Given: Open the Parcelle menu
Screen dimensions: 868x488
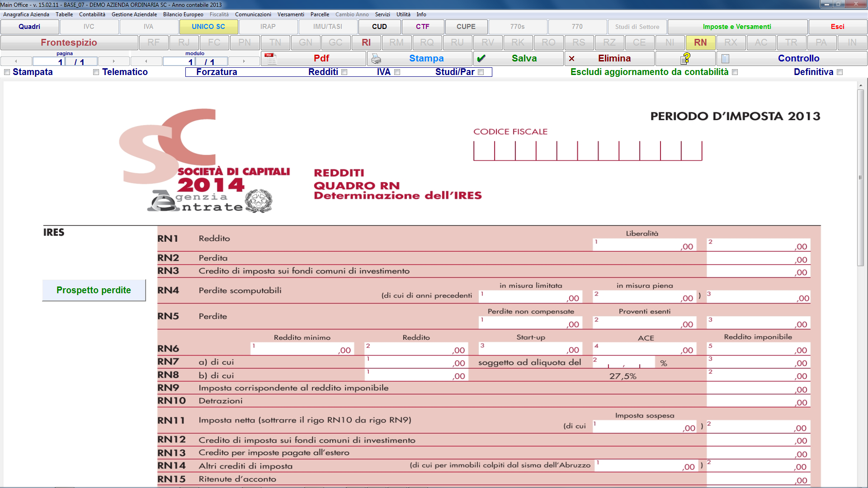Looking at the screenshot, I should pos(320,14).
